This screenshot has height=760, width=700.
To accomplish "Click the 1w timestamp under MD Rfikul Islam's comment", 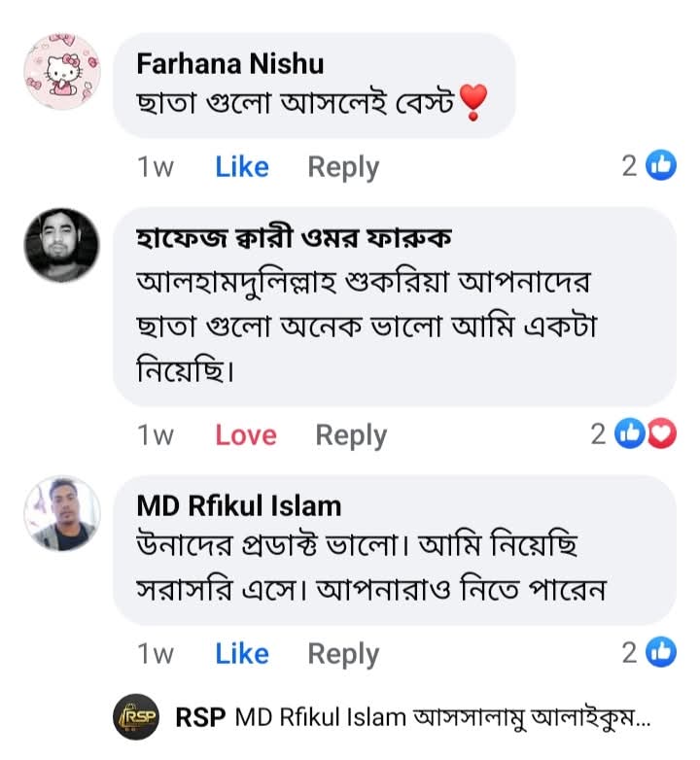I will click(x=156, y=654).
